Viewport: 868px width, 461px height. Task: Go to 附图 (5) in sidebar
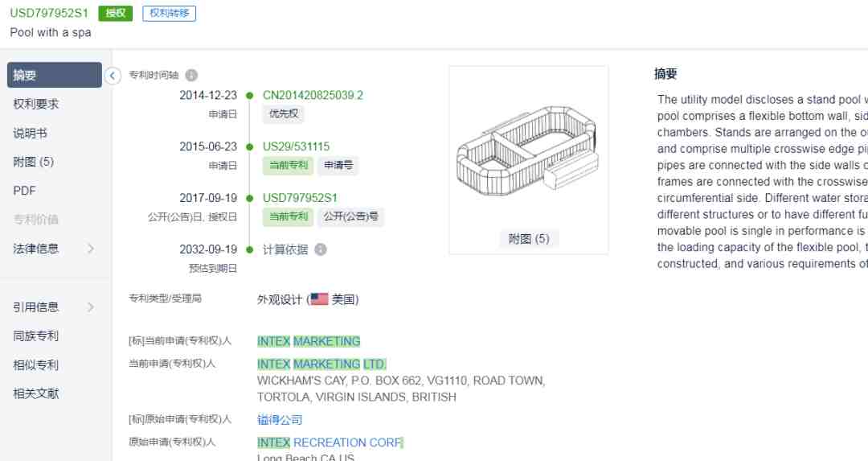pos(33,162)
